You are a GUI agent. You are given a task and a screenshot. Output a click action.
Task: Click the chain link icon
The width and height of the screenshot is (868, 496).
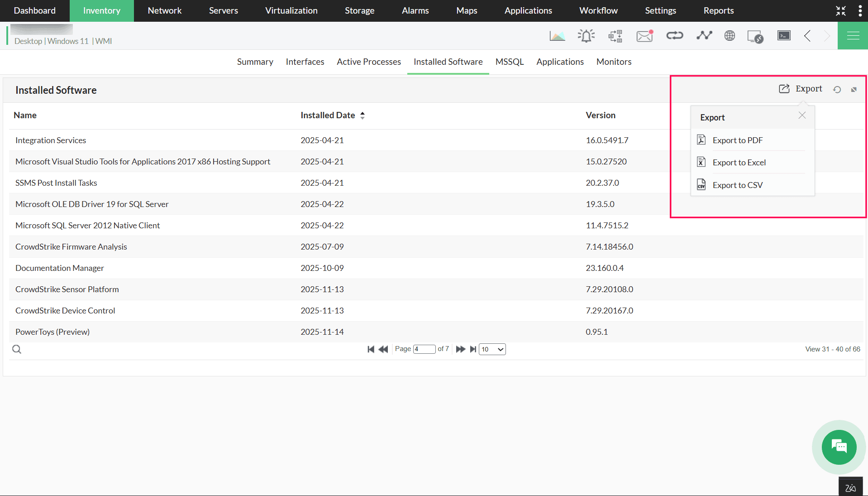pyautogui.click(x=674, y=35)
